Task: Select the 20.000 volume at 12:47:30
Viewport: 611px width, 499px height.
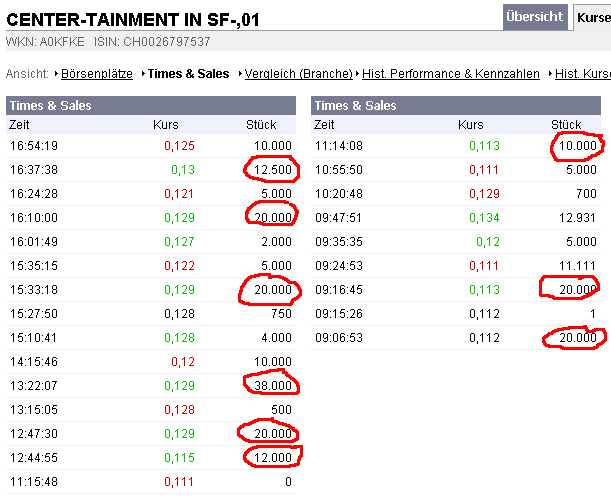Action: click(x=273, y=434)
